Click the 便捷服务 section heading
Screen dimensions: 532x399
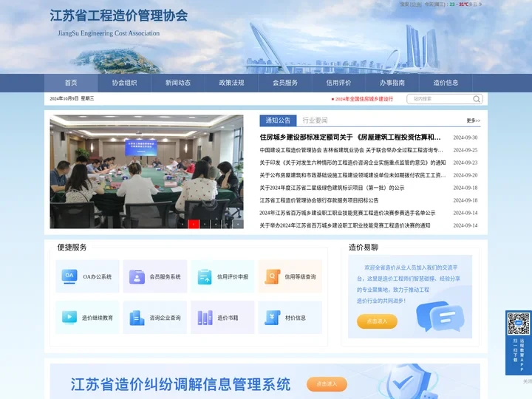(72, 247)
